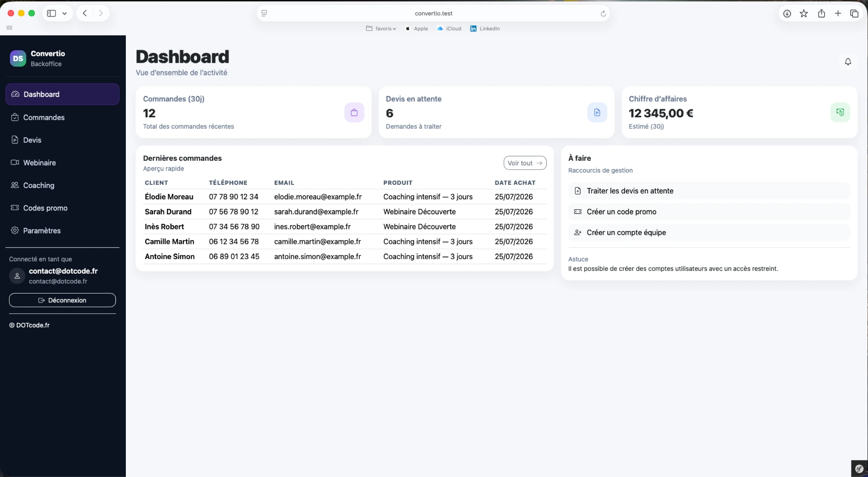The height and width of the screenshot is (477, 868).
Task: Open Safari downloads icon
Action: [787, 14]
